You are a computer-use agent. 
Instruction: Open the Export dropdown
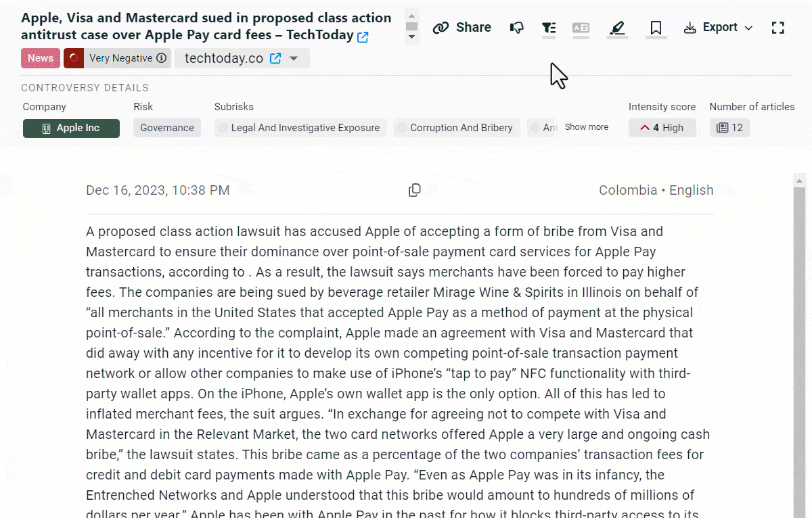[x=718, y=28]
